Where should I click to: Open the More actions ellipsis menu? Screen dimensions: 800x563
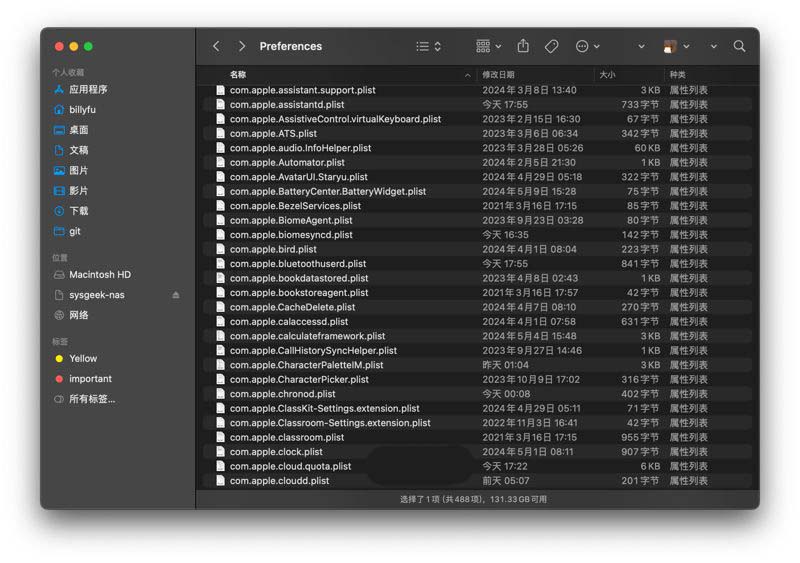[587, 46]
